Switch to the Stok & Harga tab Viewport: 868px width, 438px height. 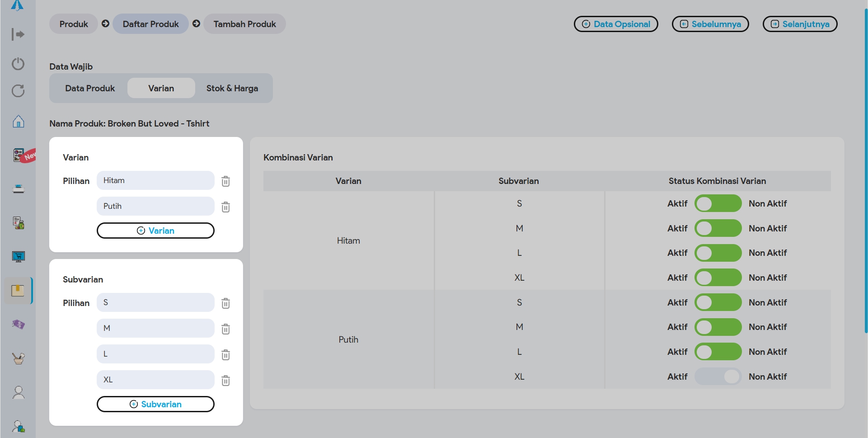coord(232,88)
